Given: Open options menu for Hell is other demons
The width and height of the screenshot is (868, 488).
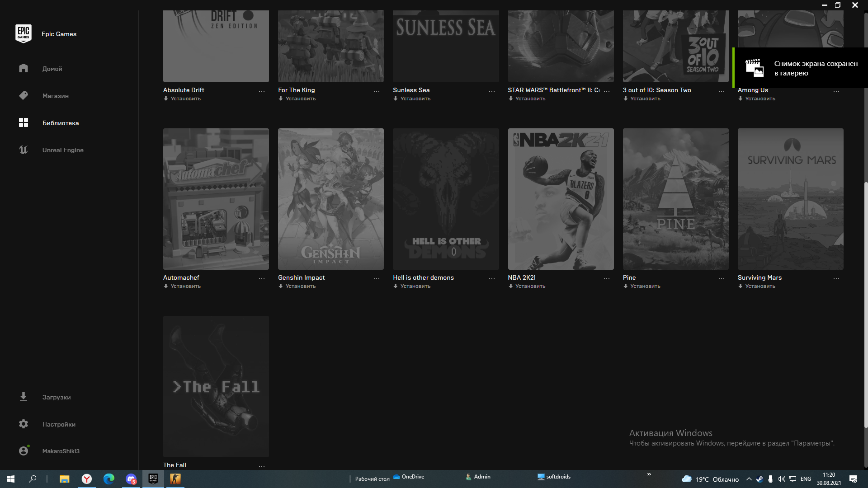Looking at the screenshot, I should (x=492, y=278).
